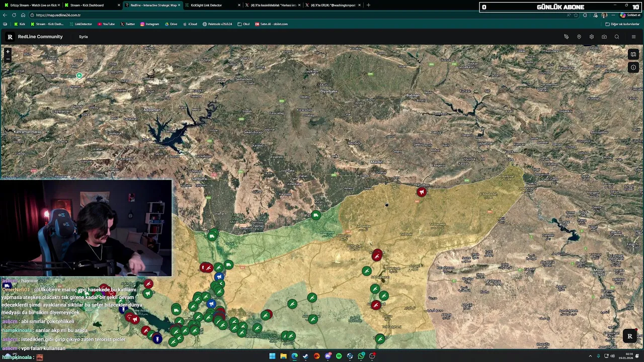Open the map layers panel button

click(x=633, y=54)
